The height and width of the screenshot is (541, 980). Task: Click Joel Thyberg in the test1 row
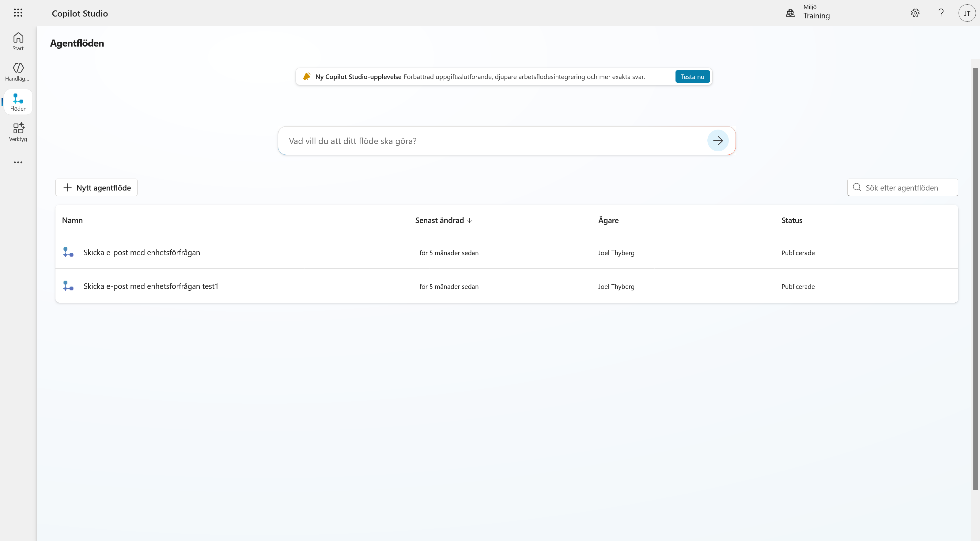pyautogui.click(x=616, y=286)
